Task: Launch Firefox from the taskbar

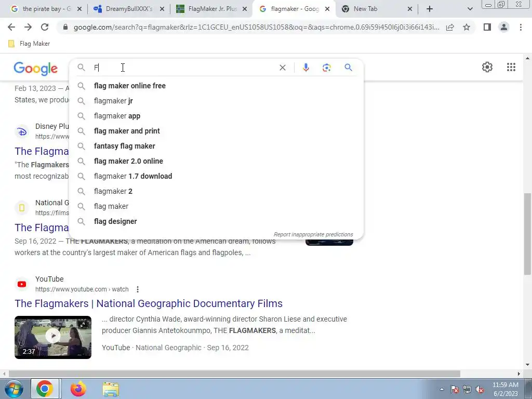Action: coord(78,389)
